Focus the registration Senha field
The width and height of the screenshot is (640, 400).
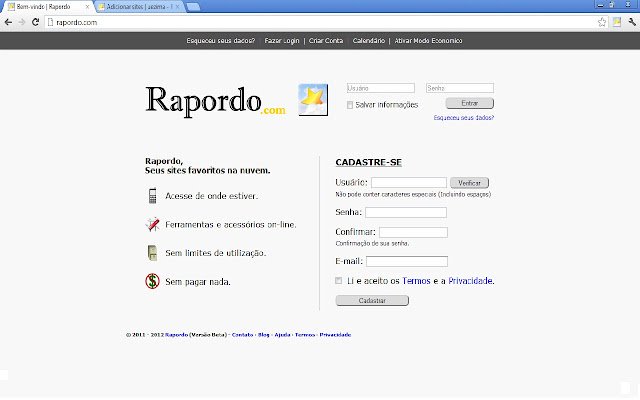pos(406,212)
